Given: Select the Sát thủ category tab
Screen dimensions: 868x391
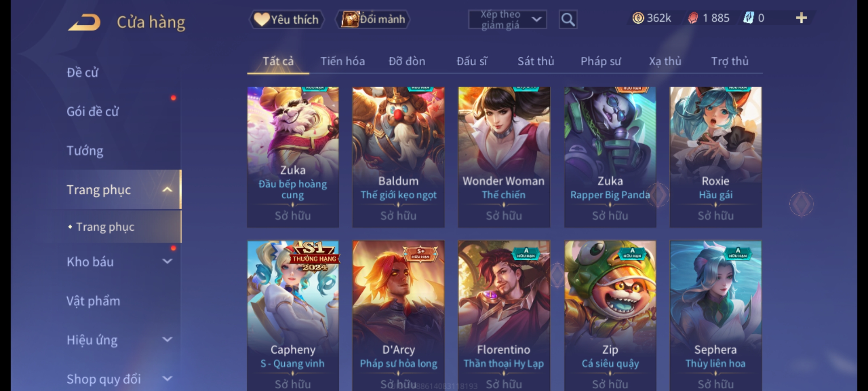Looking at the screenshot, I should pos(536,61).
